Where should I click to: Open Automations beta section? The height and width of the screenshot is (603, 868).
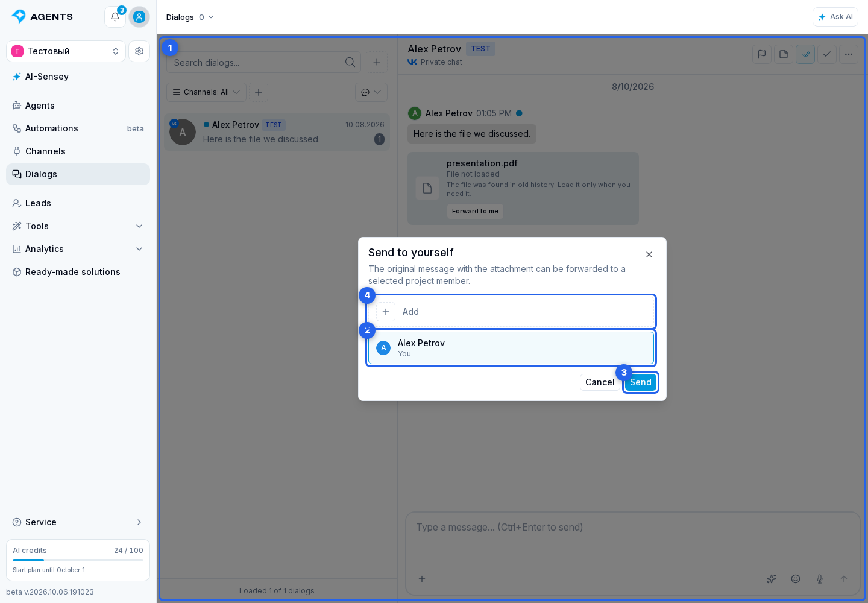coord(78,128)
